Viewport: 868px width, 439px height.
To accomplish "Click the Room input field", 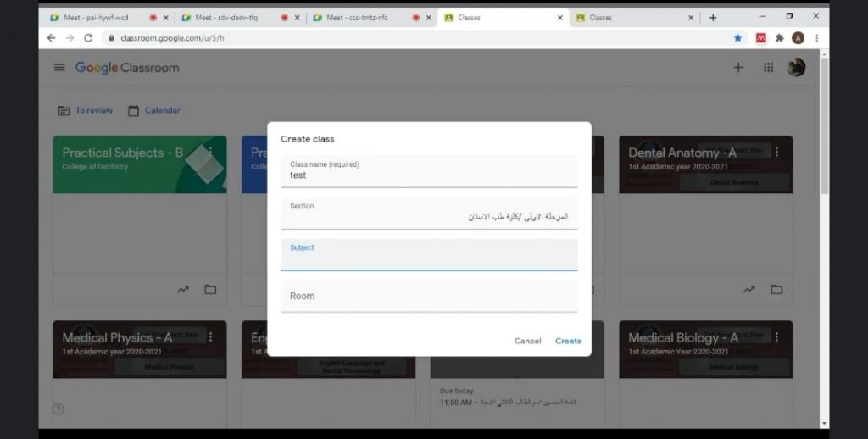I will click(429, 297).
